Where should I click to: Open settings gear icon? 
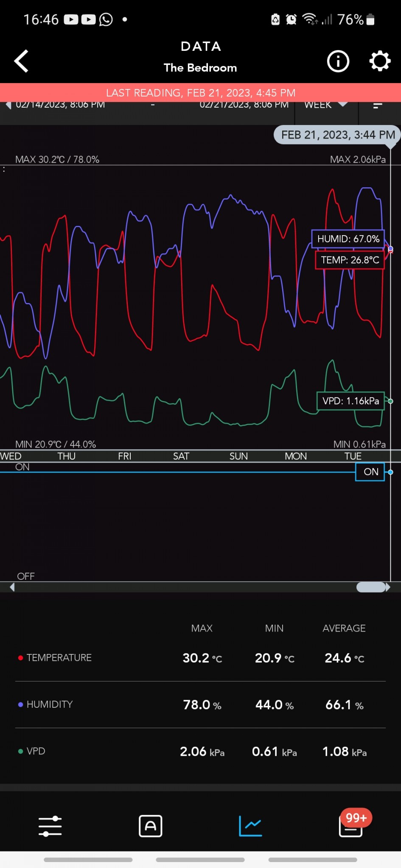pos(379,61)
